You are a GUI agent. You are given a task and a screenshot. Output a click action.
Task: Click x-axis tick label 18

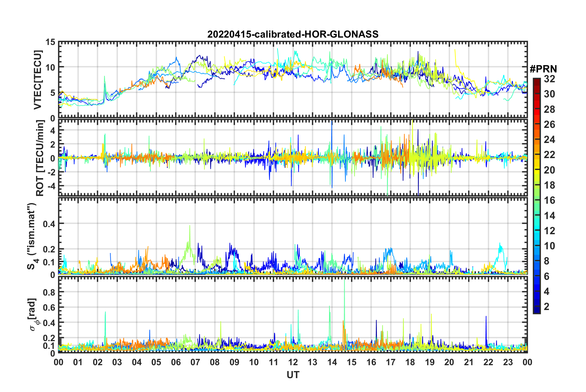click(410, 362)
